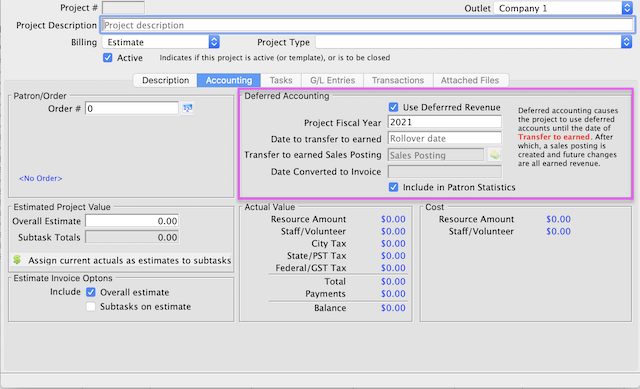Click the Date Converted to Invoice field

point(444,172)
